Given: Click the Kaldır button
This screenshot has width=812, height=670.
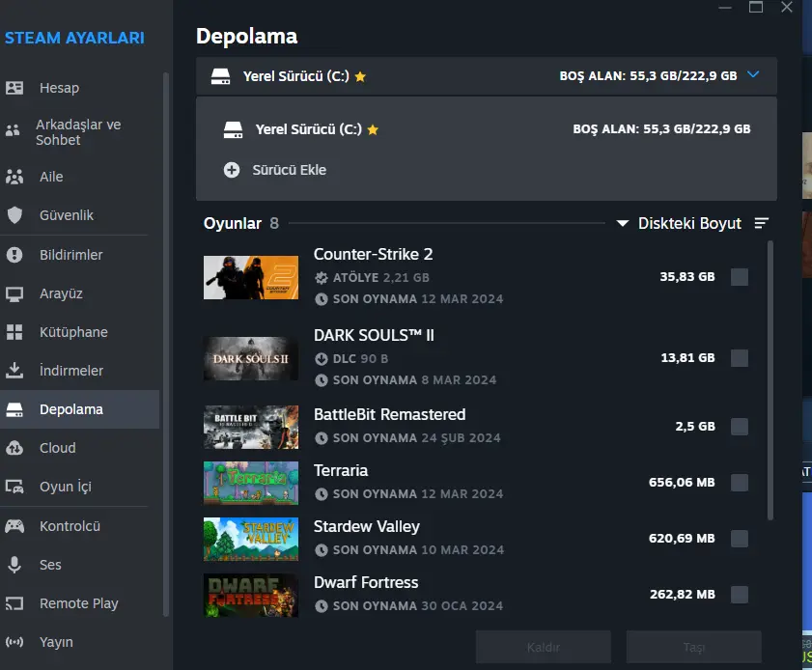Looking at the screenshot, I should (x=544, y=647).
